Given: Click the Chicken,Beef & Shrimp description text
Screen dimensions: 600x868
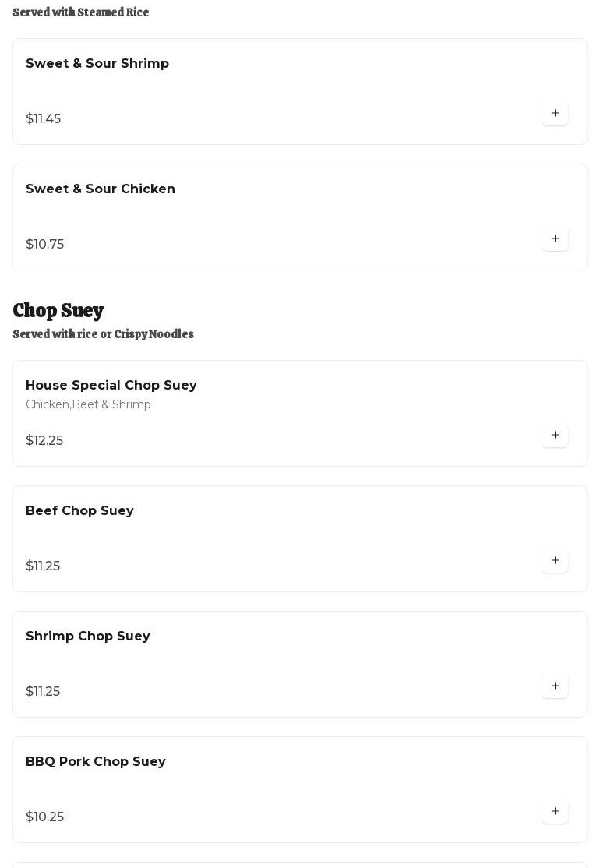Looking at the screenshot, I should [x=88, y=404].
